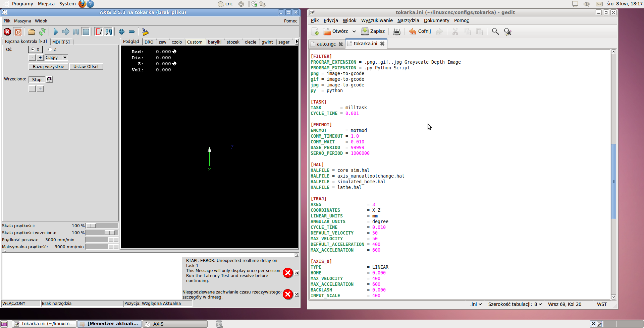Step to the next line with the arrow icon
The height and width of the screenshot is (328, 644).
[66, 32]
